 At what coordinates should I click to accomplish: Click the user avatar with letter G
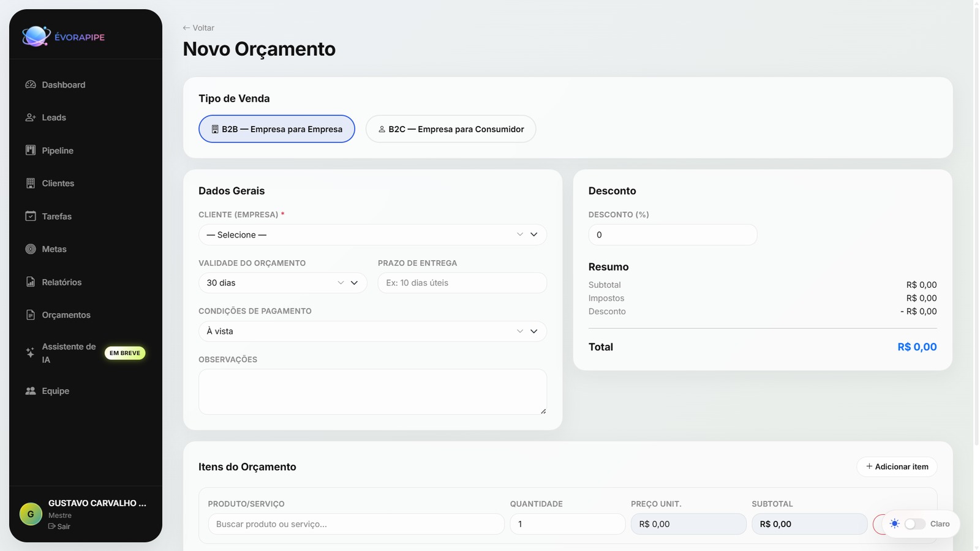[31, 514]
